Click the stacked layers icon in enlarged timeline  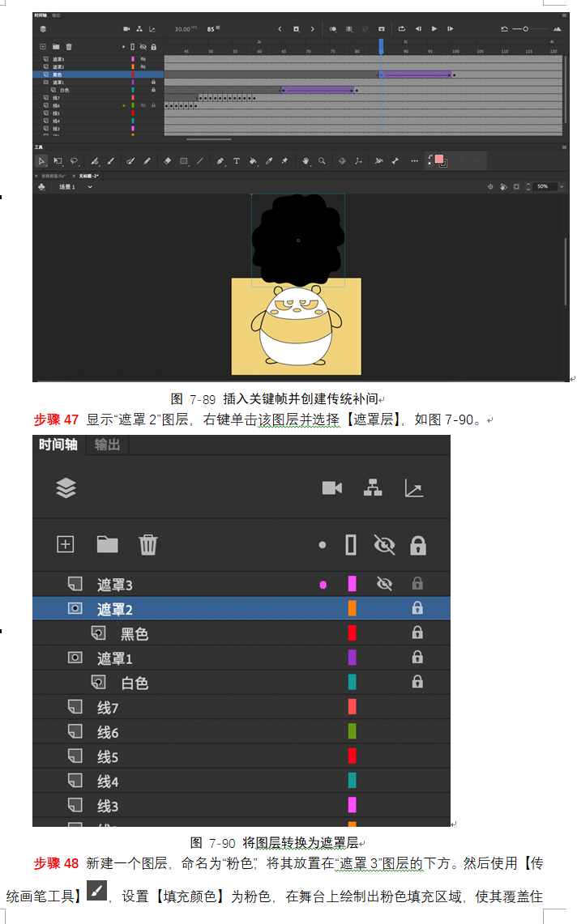pos(66,488)
